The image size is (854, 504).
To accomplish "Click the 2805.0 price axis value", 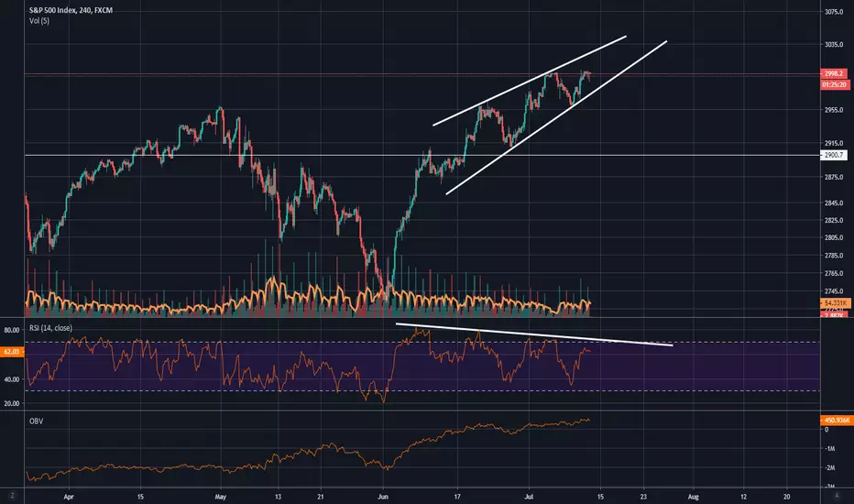I will 834,237.
